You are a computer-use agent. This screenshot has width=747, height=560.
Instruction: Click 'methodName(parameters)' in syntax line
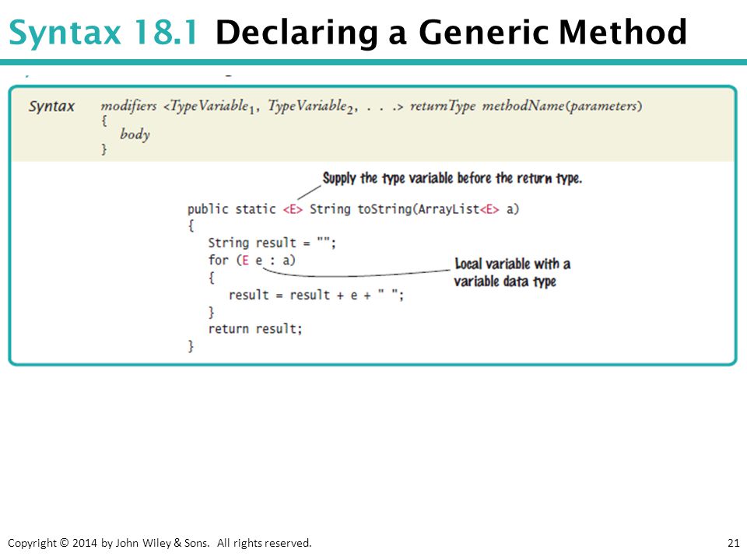pos(562,106)
